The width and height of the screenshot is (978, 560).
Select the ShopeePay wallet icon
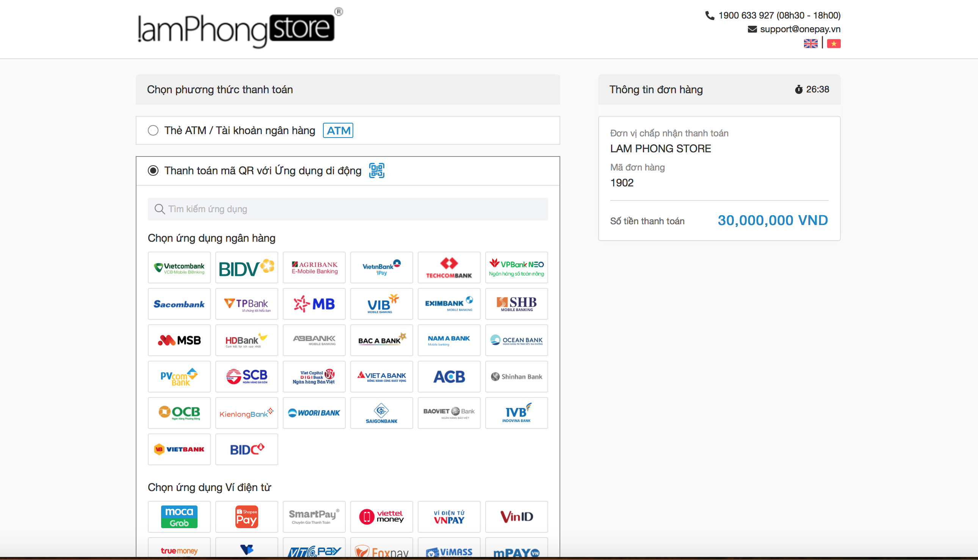pos(246,516)
